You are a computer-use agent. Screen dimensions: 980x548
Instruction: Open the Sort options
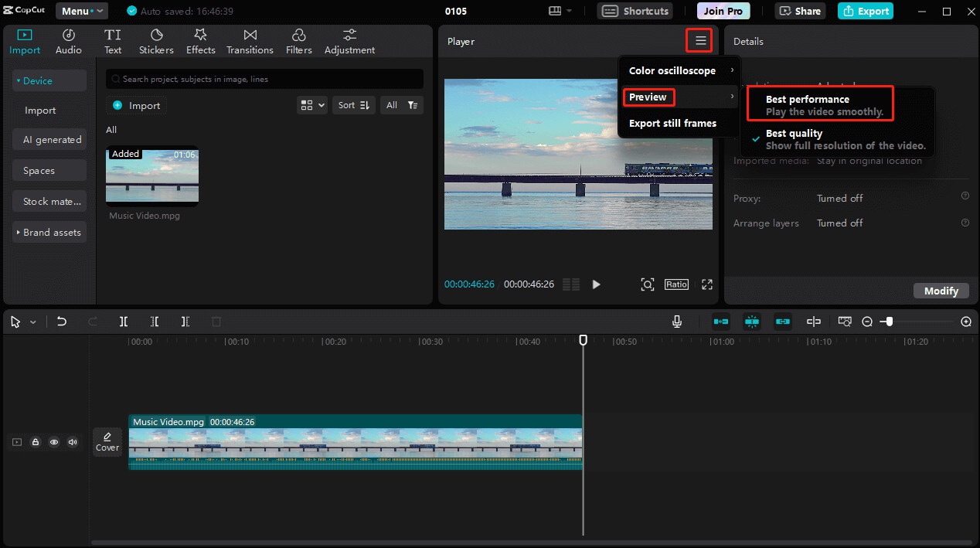point(355,105)
